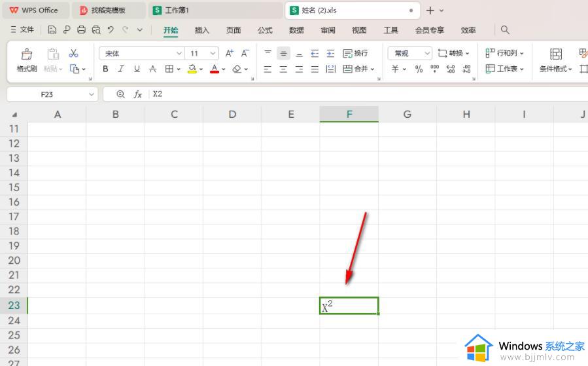588x366 pixels.
Task: Click the eraser clear-format icon
Action: tap(237, 69)
